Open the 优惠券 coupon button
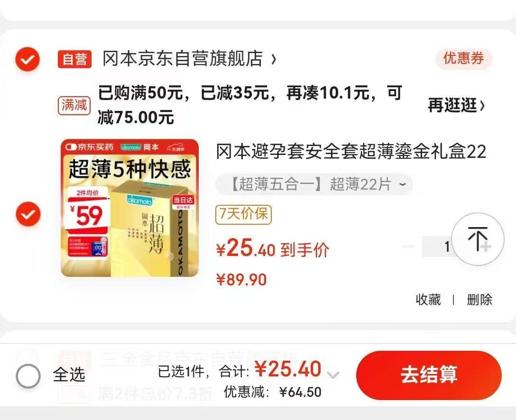Screen dimensions: 516x420 pyautogui.click(x=464, y=59)
